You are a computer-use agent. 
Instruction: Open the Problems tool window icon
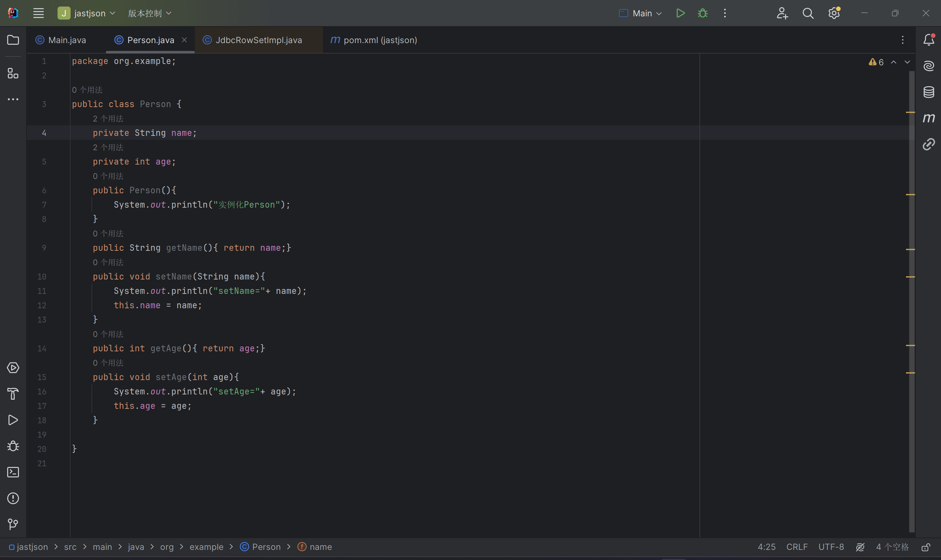(13, 498)
